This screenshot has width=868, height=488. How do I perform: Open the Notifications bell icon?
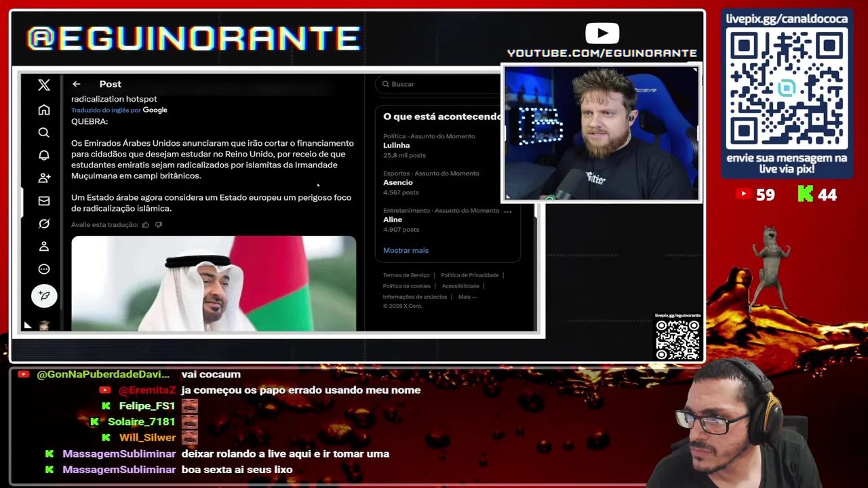click(x=44, y=155)
